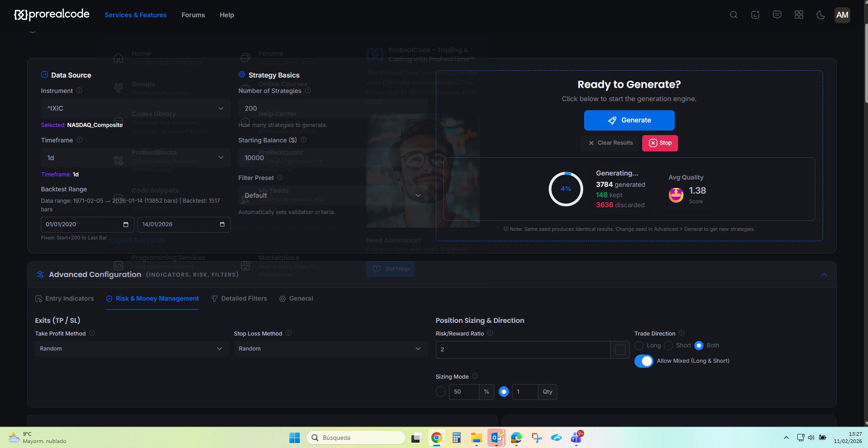Open Google Chrome from the taskbar

(x=436, y=438)
